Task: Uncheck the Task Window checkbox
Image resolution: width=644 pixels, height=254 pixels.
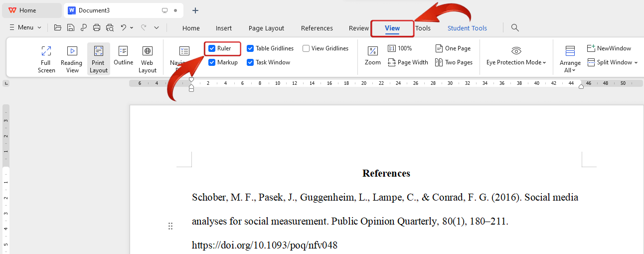Action: click(x=250, y=62)
